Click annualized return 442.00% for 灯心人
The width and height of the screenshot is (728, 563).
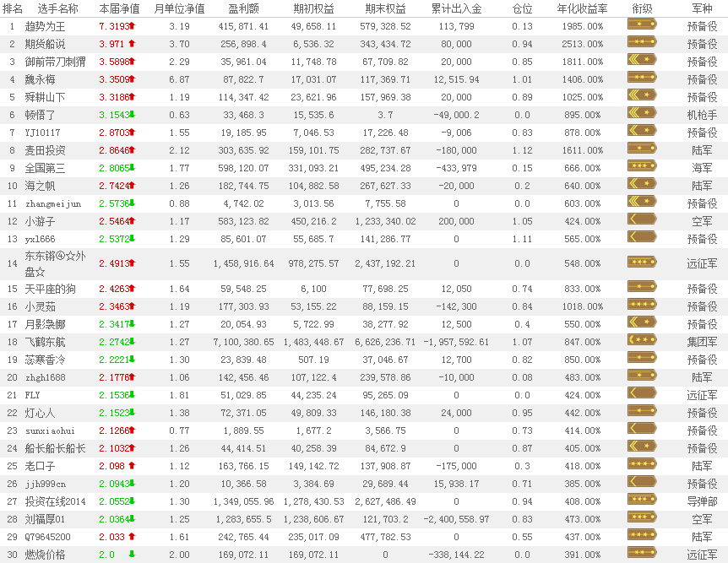[x=582, y=413]
